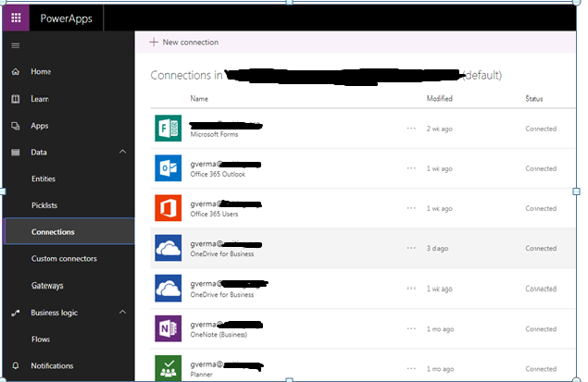Image resolution: width=588 pixels, height=382 pixels.
Task: Select the OneNote (Business) label
Action: click(219, 335)
